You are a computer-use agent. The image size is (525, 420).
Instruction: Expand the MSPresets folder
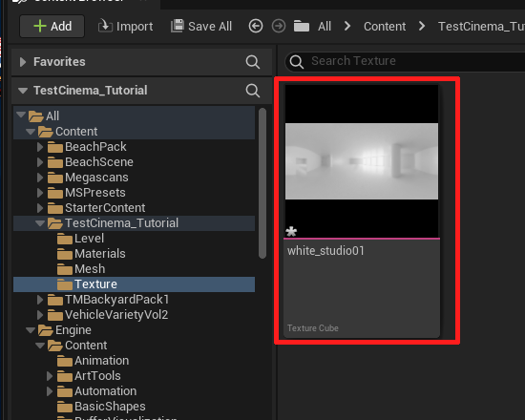40,193
